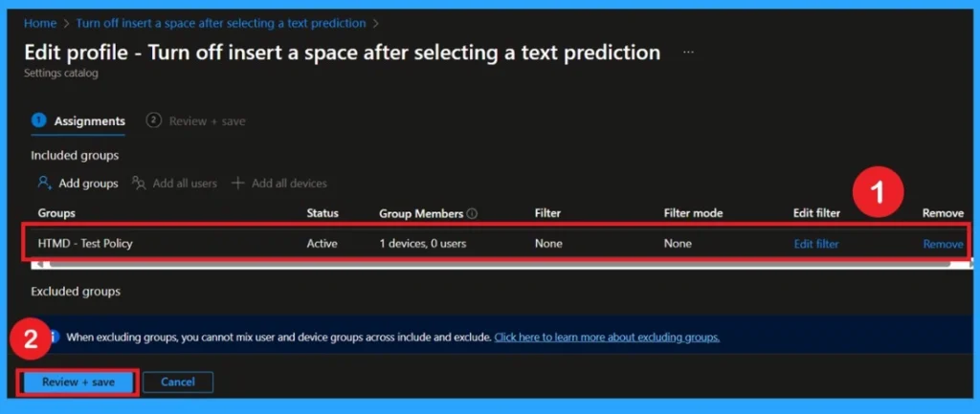Viewport: 980px width, 414px height.
Task: Click Edit filter for HTMD - Test Policy
Action: click(815, 244)
